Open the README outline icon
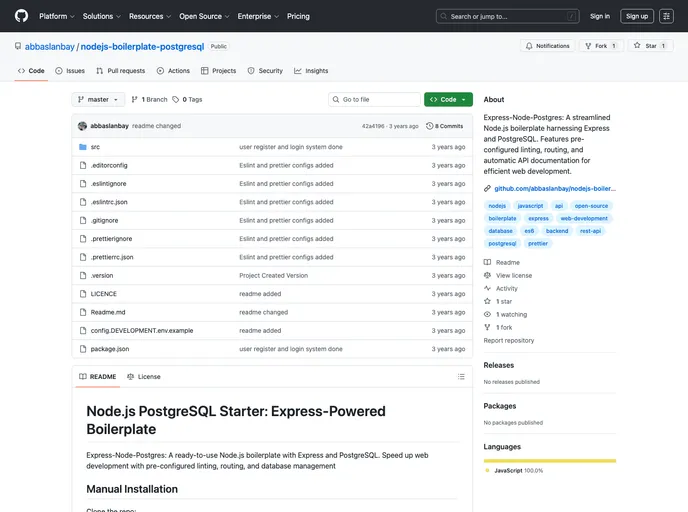This screenshot has height=512, width=688. pos(461,377)
